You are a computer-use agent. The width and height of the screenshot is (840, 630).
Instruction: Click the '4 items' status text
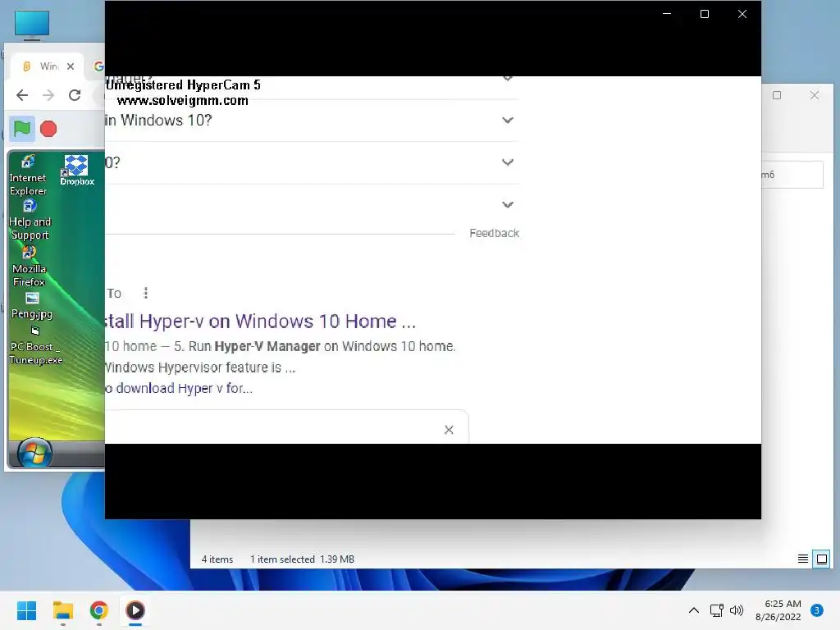tap(217, 559)
